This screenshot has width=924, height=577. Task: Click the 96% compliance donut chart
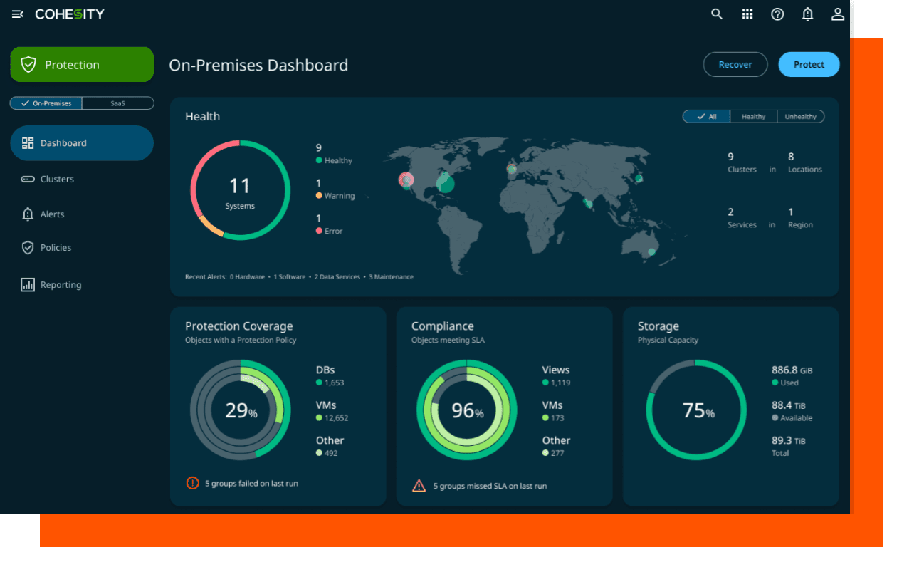point(467,410)
